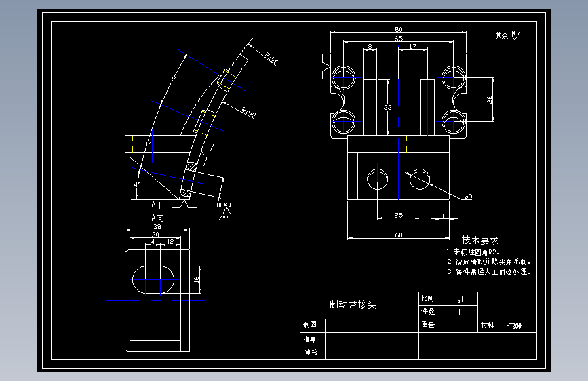
Task: Select the 80 overall width dimension
Action: coord(399,29)
